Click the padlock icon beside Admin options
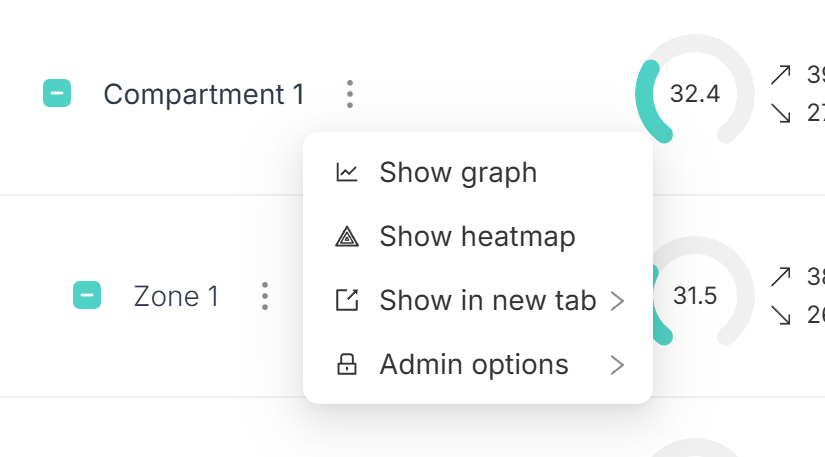 347,364
